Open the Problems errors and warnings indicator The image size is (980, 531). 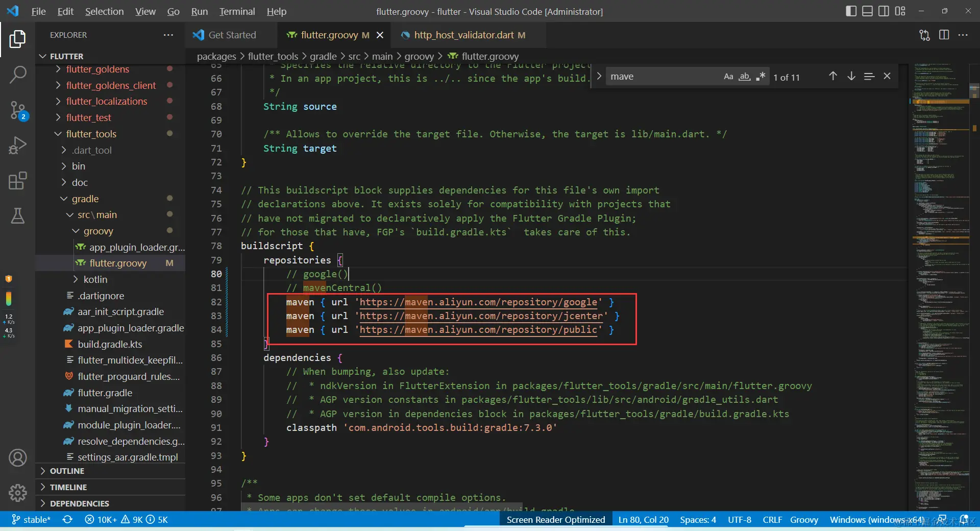pyautogui.click(x=126, y=520)
